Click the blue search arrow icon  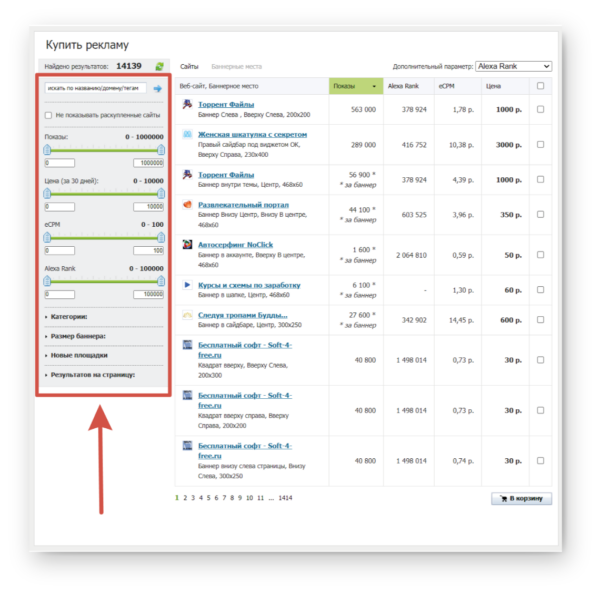point(157,89)
